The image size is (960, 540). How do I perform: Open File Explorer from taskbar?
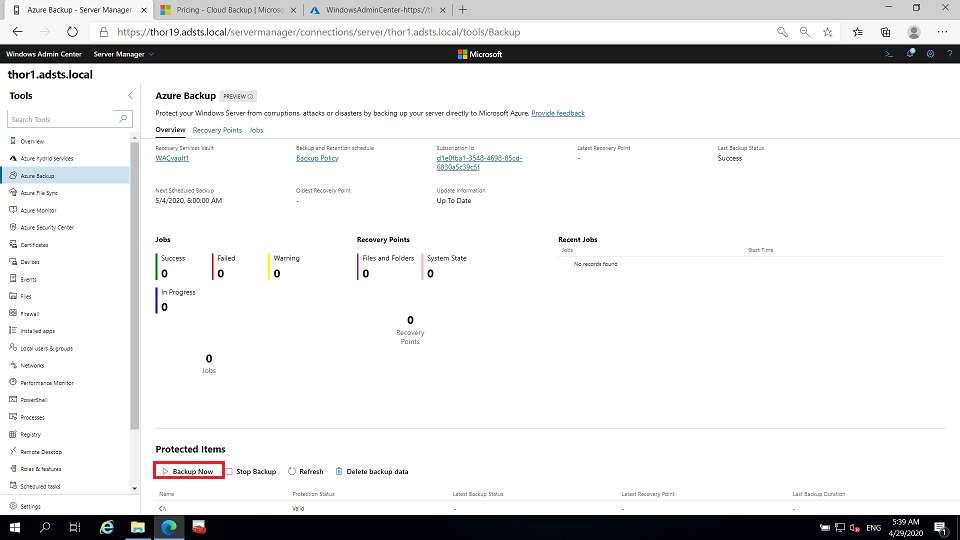(138, 527)
